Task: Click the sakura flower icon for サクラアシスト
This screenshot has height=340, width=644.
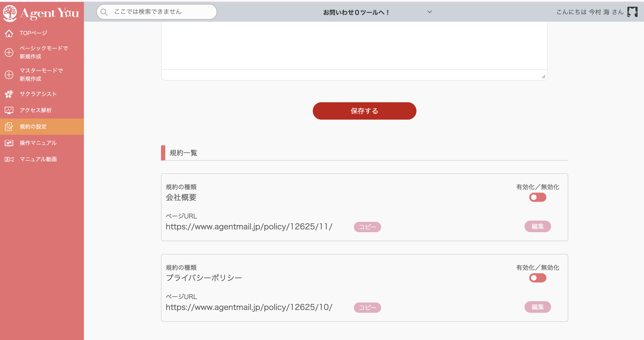Action: click(9, 94)
